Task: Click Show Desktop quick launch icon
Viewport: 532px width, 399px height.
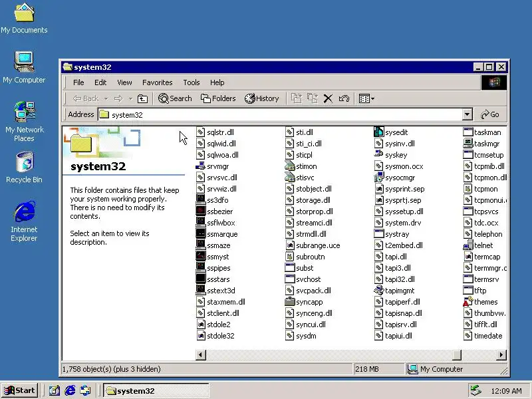Action: coord(54,390)
